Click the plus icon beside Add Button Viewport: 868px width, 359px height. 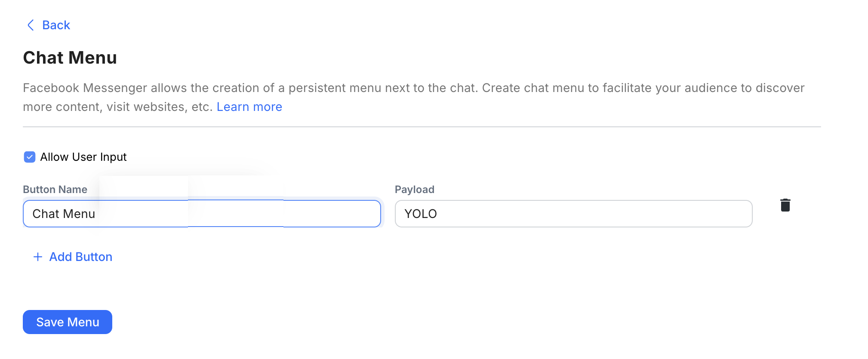coord(38,257)
